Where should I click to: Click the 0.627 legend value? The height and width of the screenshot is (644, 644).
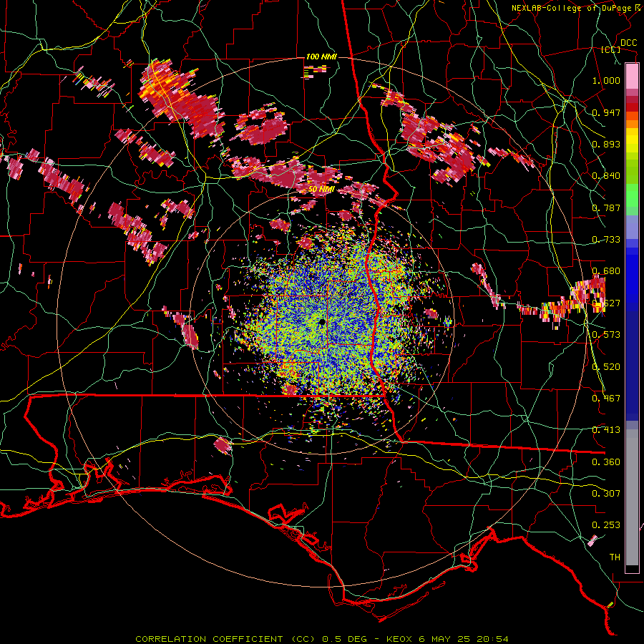tap(606, 303)
